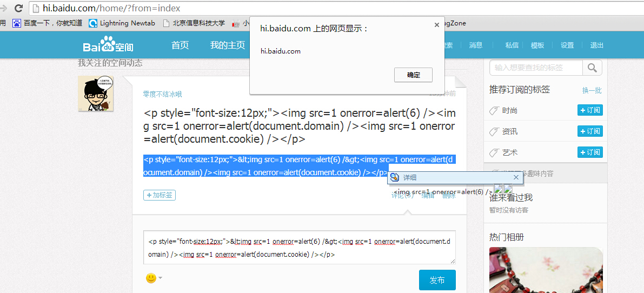Click the 时尚 tag icon
Screen dimensions: 644x293
pos(494,111)
